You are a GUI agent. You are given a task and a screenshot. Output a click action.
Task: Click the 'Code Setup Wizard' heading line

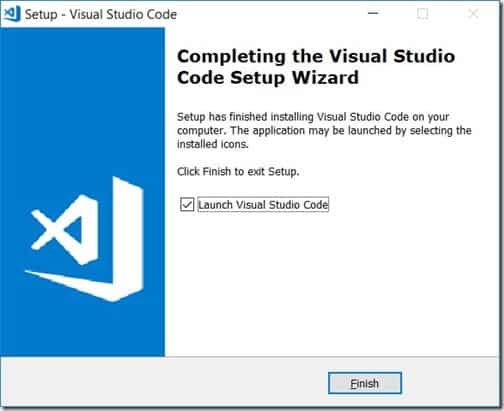pyautogui.click(x=268, y=78)
